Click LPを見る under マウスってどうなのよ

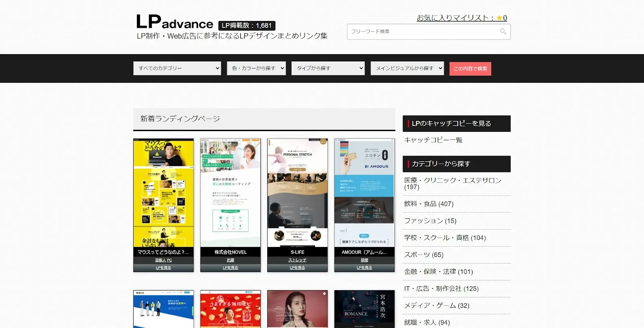click(163, 268)
